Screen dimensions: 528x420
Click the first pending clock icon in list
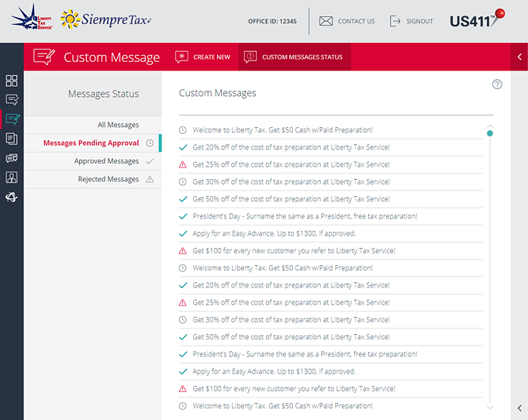coord(182,130)
